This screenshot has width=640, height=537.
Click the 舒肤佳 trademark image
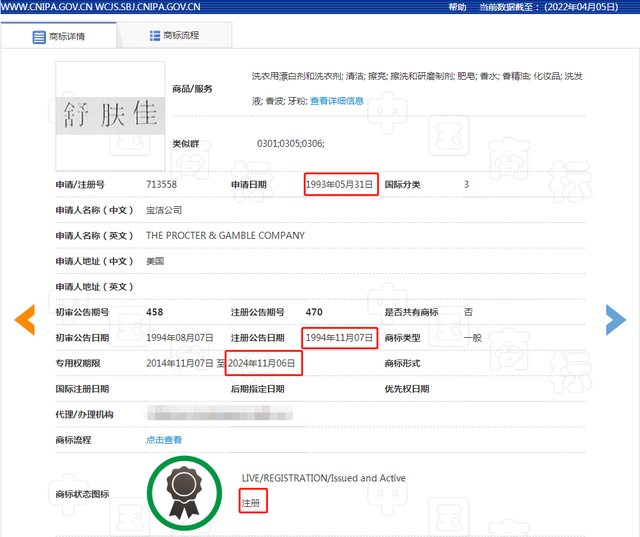click(x=110, y=116)
